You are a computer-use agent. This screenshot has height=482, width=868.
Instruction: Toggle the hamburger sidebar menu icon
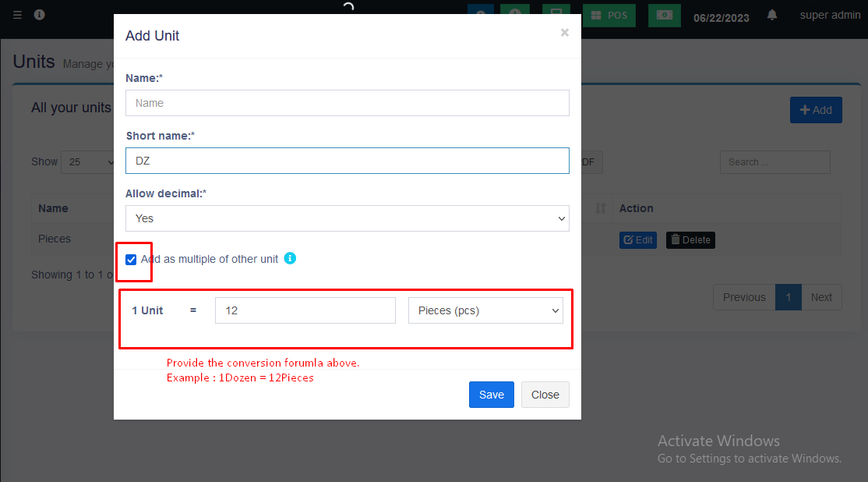18,15
